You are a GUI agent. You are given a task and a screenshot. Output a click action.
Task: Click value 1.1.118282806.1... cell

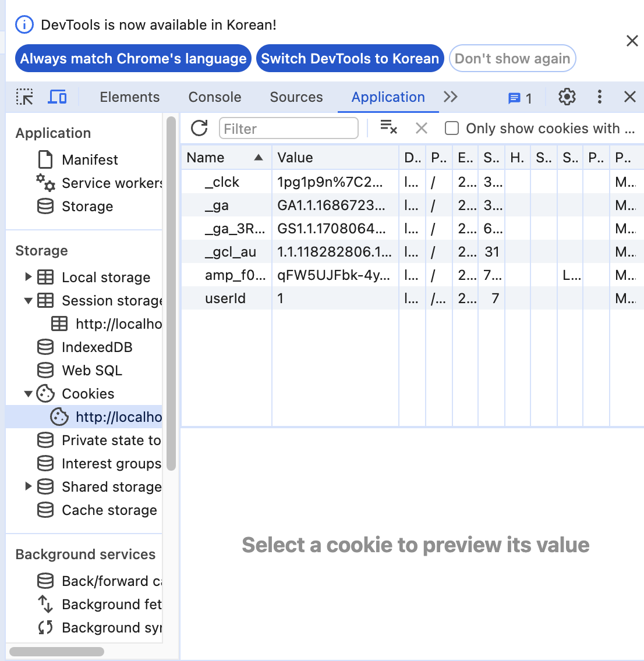[335, 252]
